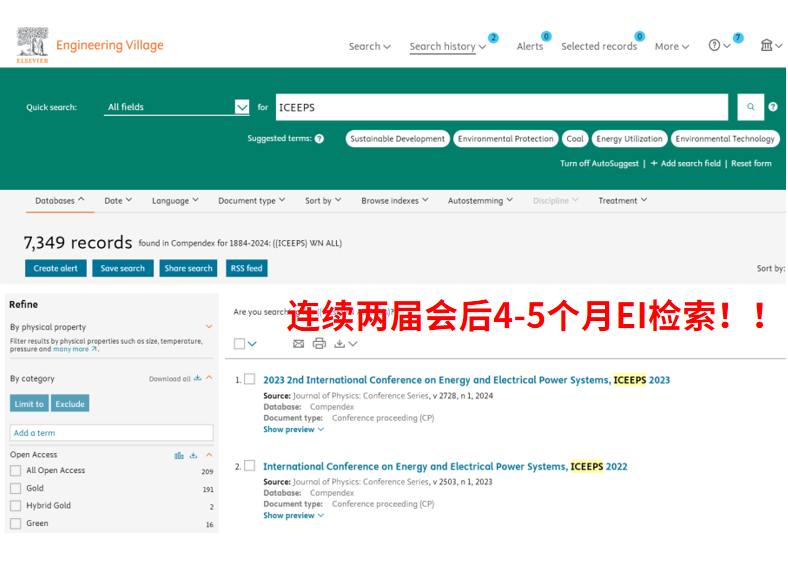This screenshot has height=563, width=788.
Task: Open the ICEEPS 2023 conference title link
Action: 466,380
